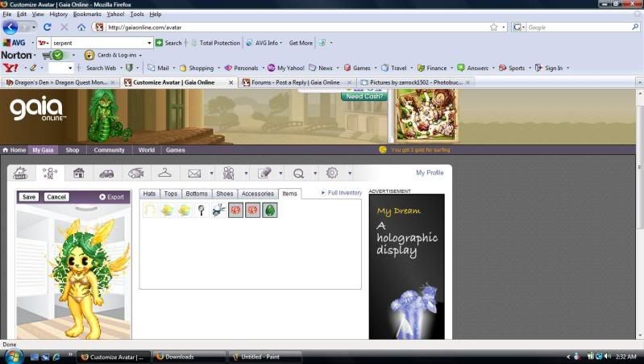This screenshot has height=364, width=644.
Task: Open the Bookmarks menu
Action: (x=87, y=14)
